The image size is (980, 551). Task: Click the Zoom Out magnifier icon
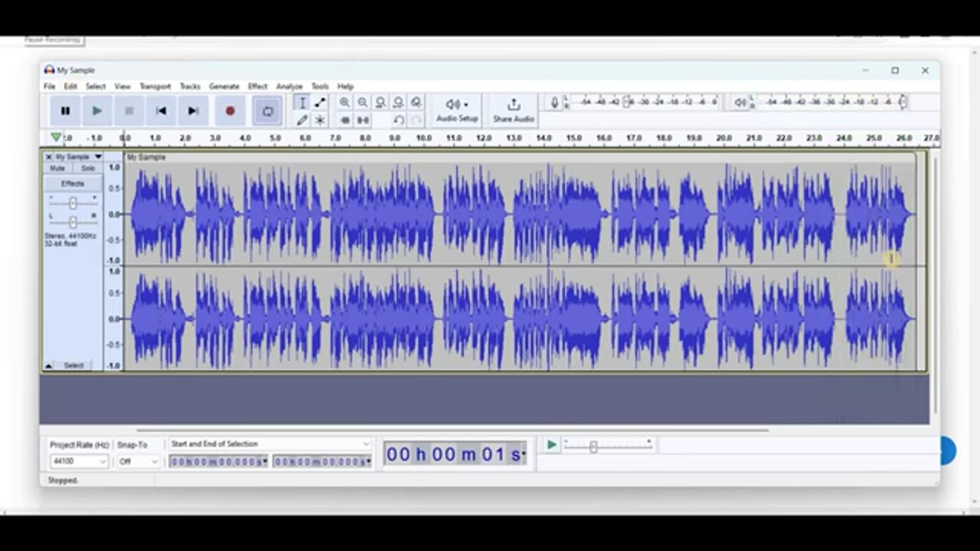coord(362,103)
